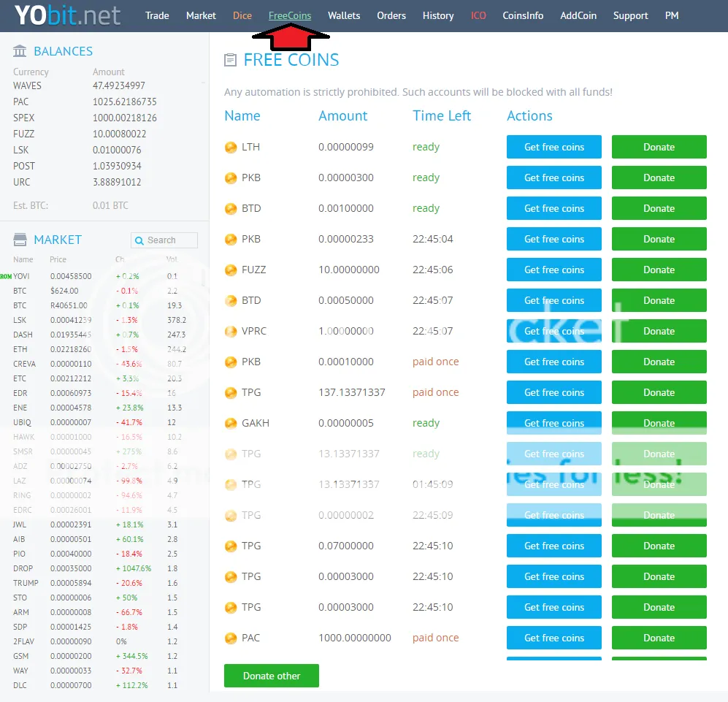Get free coins for PKB 0.00000300
The width and height of the screenshot is (728, 702).
[x=554, y=178]
